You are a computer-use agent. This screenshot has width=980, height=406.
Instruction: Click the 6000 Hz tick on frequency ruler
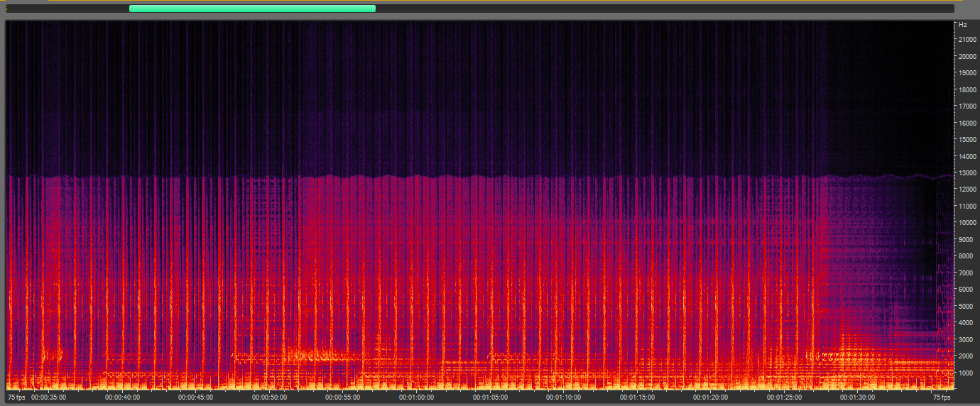pos(966,290)
